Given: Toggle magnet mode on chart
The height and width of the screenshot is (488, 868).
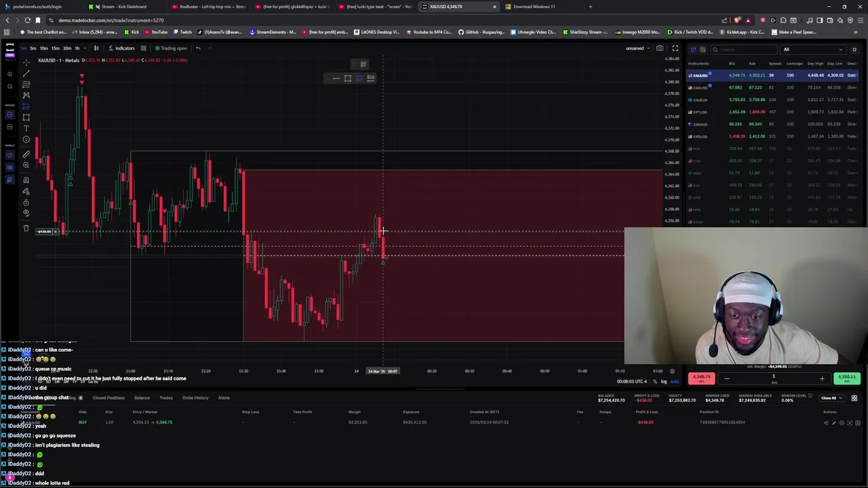Looking at the screenshot, I should pos(26,180).
